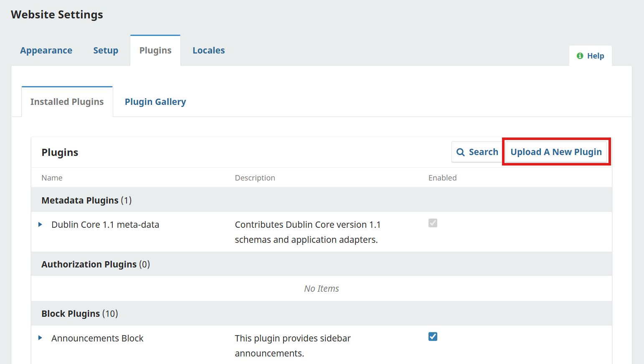The height and width of the screenshot is (364, 644).
Task: Click the magnifying glass Search icon
Action: (460, 153)
